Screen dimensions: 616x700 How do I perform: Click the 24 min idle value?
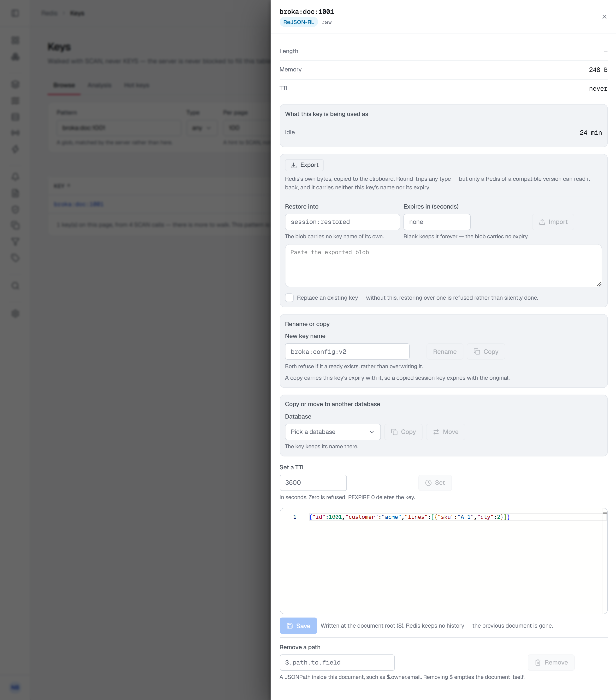[591, 133]
